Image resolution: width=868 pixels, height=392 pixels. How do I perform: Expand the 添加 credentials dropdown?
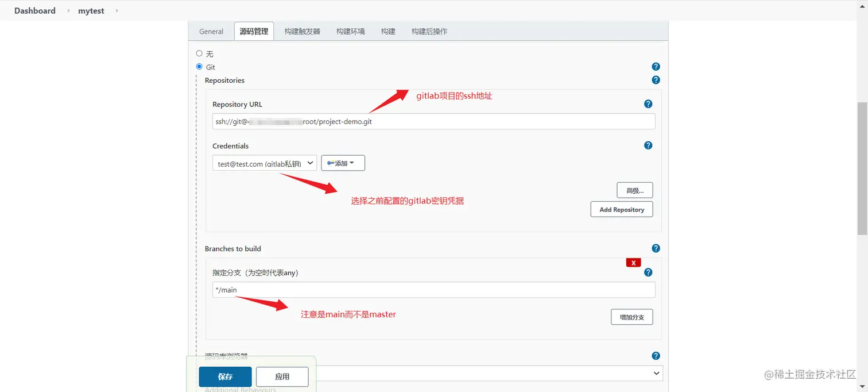coord(343,163)
